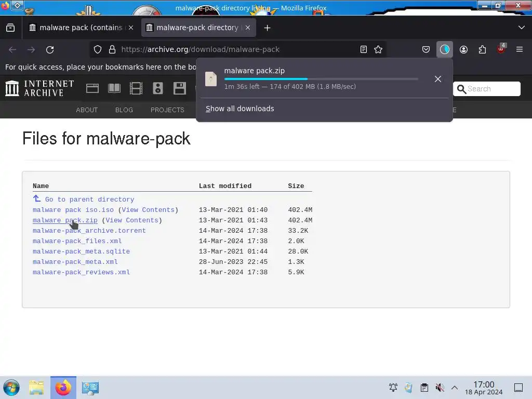Open malware-pack_files.xml link
Image resolution: width=532 pixels, height=399 pixels.
coord(77,241)
